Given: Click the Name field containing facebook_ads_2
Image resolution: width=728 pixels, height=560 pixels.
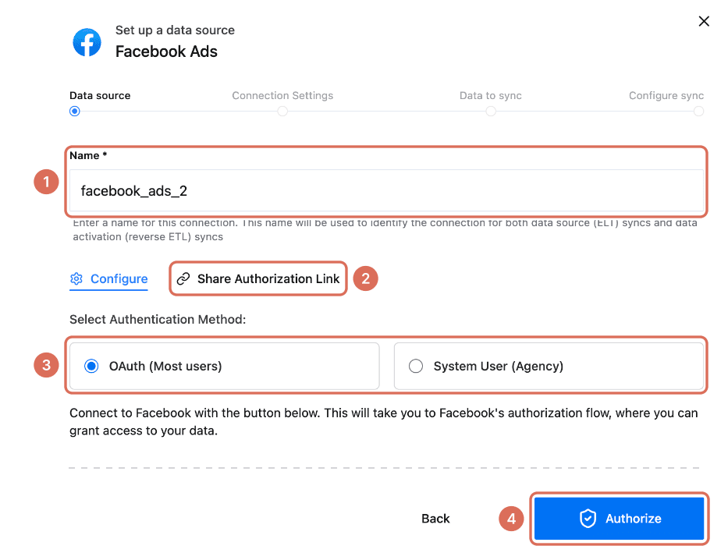Looking at the screenshot, I should pyautogui.click(x=386, y=190).
